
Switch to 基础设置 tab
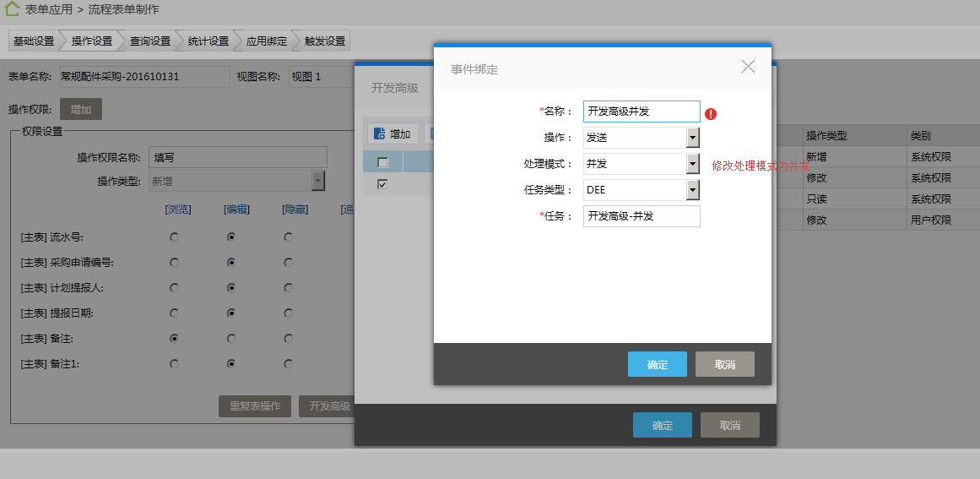(x=34, y=41)
